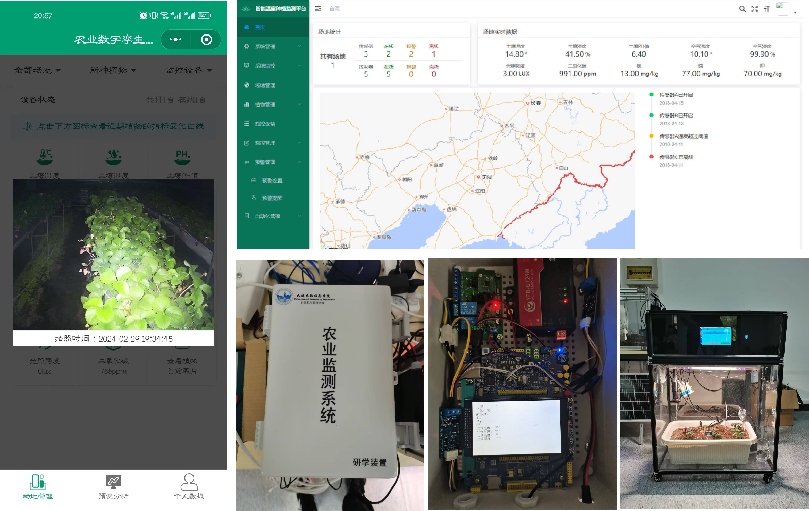This screenshot has width=809, height=511.
Task: Tap the mini program close circle button
Action: click(x=206, y=40)
